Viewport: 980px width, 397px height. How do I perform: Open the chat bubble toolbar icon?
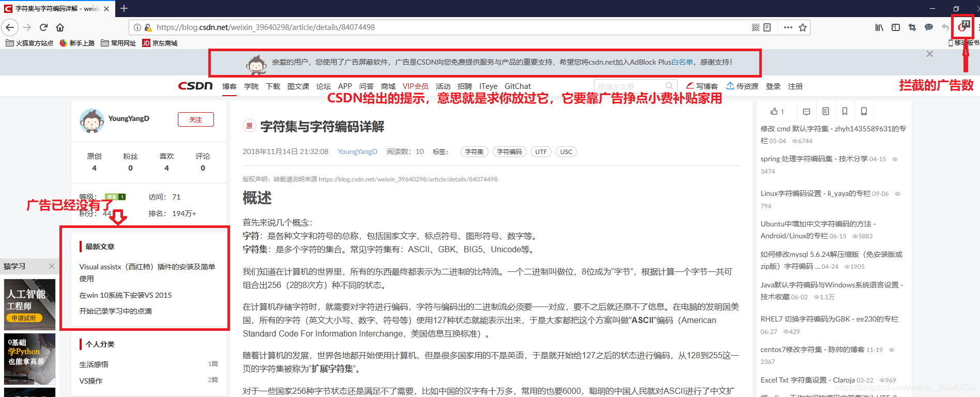929,27
